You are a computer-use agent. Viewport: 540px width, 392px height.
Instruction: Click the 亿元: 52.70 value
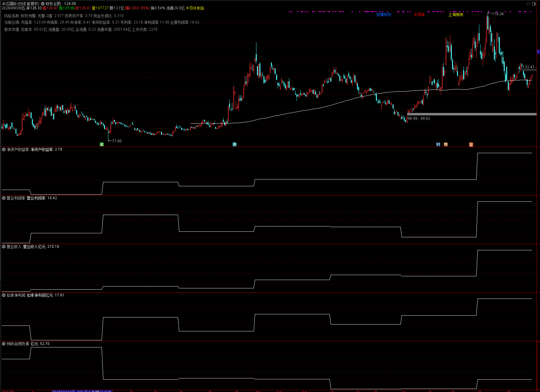[40, 344]
